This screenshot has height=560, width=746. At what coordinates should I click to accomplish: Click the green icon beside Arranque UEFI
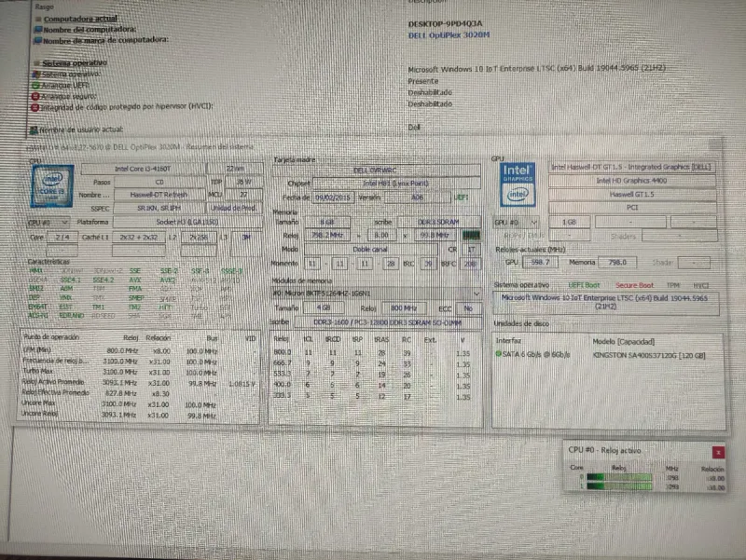point(35,86)
